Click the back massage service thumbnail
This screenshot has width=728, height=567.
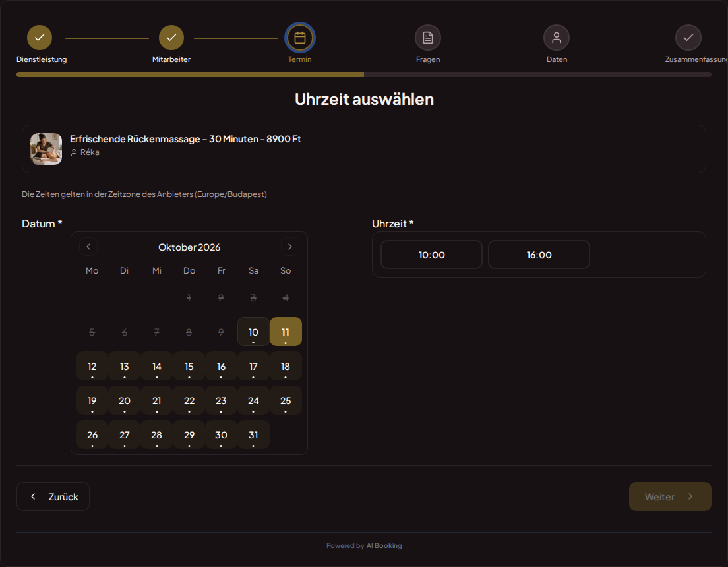pyautogui.click(x=46, y=149)
